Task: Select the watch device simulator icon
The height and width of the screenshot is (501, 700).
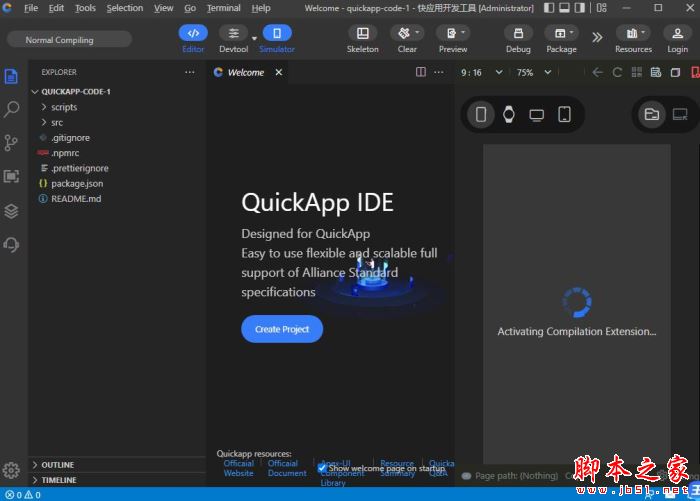Action: point(509,114)
